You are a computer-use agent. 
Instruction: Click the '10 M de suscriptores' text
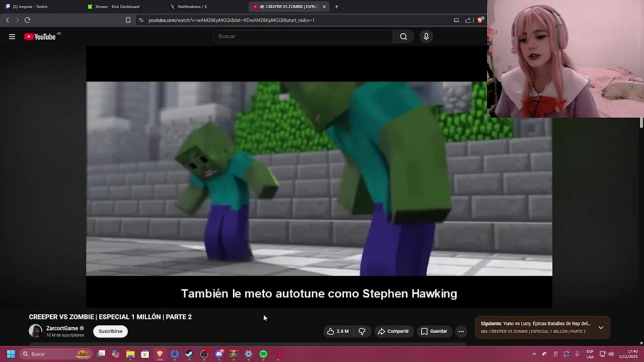65,335
